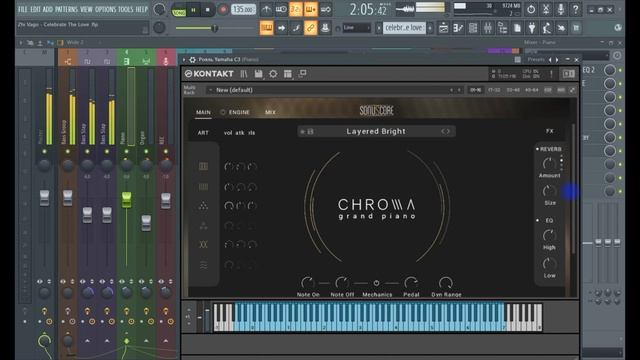
Task: Select the 33-48 multi rack page
Action: pos(513,90)
